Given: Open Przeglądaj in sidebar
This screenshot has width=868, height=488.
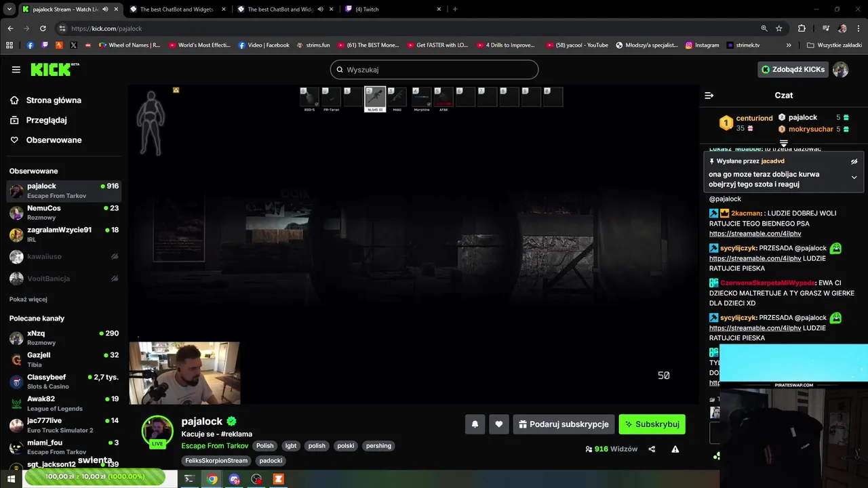Looking at the screenshot, I should (46, 120).
